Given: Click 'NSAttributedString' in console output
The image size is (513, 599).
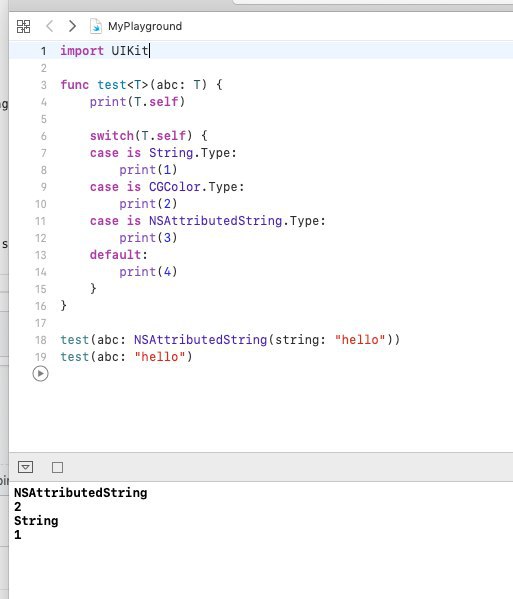Looking at the screenshot, I should click(81, 492).
